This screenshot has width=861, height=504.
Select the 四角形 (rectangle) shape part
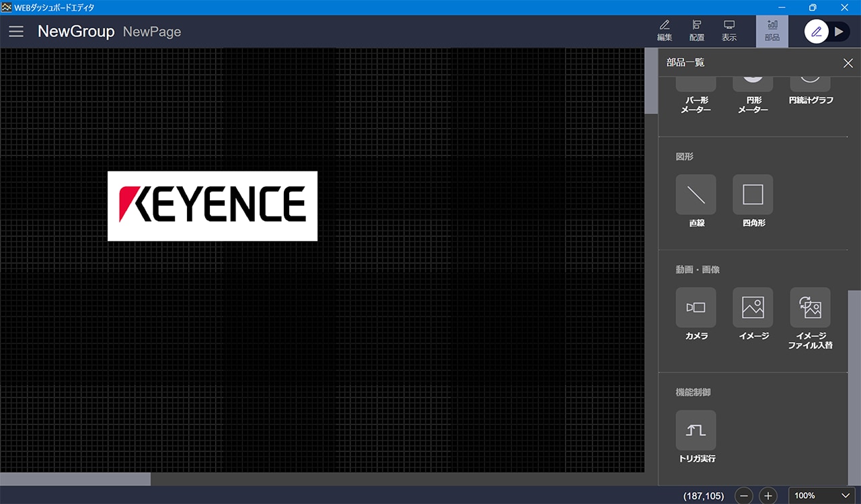[753, 195]
